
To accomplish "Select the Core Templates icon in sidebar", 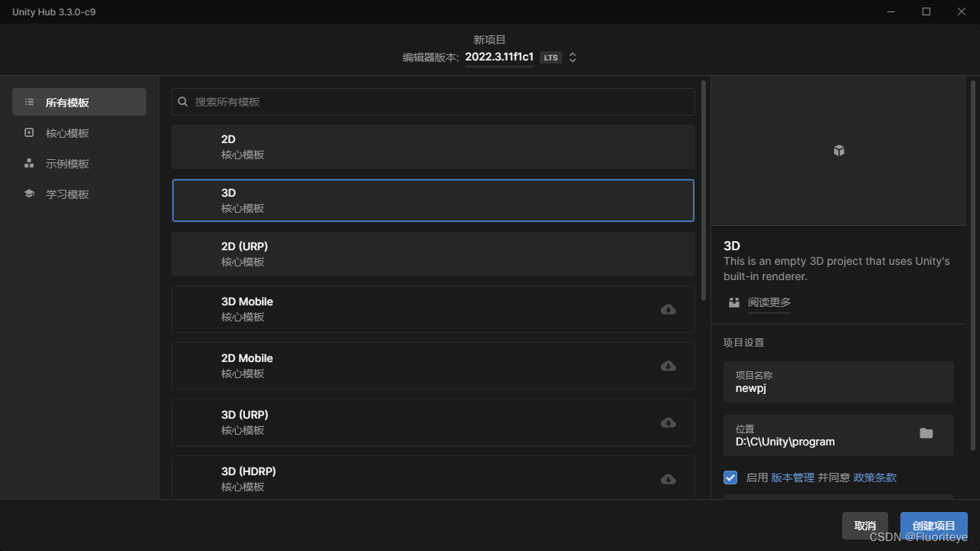I will tap(29, 132).
